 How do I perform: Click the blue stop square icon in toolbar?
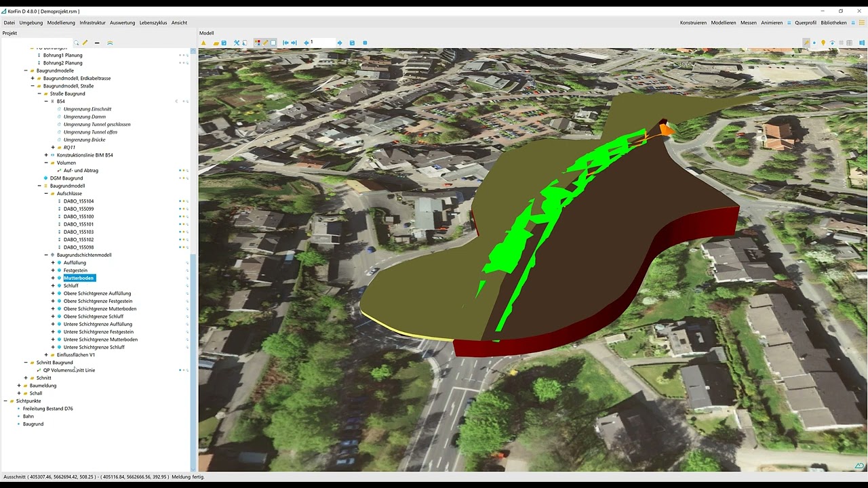pos(365,43)
